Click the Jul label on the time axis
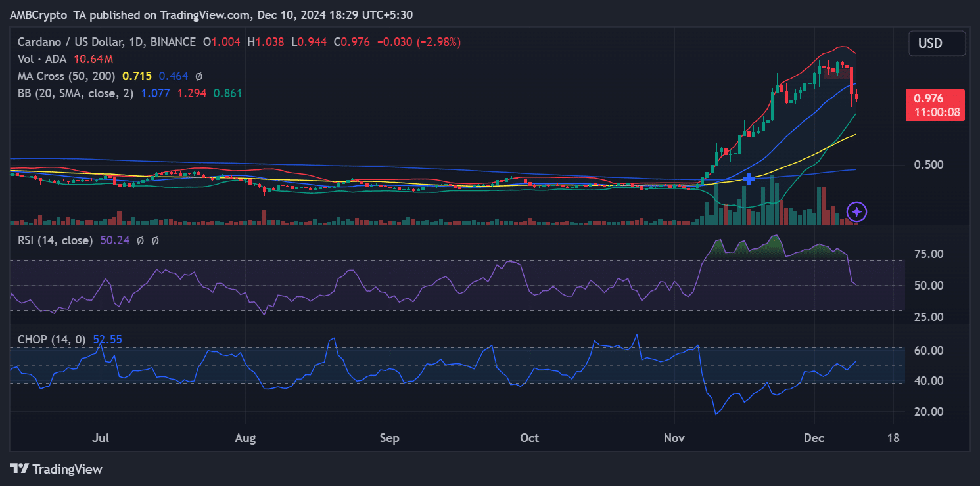 (101, 437)
